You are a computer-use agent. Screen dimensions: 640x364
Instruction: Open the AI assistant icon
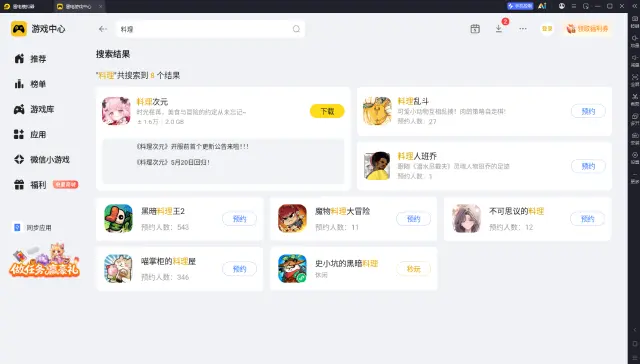pyautogui.click(x=542, y=6)
